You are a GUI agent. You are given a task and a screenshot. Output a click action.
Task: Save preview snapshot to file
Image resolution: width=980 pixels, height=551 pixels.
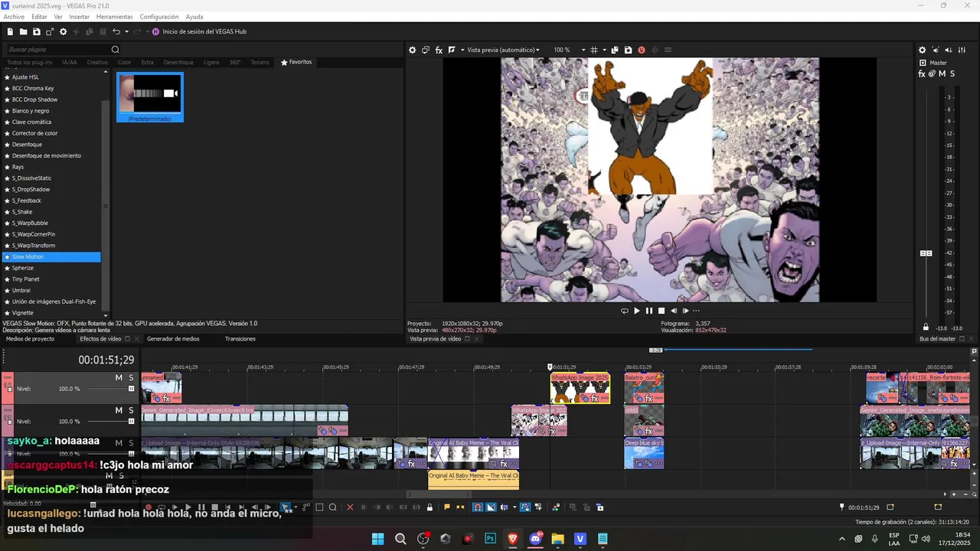[x=628, y=50]
